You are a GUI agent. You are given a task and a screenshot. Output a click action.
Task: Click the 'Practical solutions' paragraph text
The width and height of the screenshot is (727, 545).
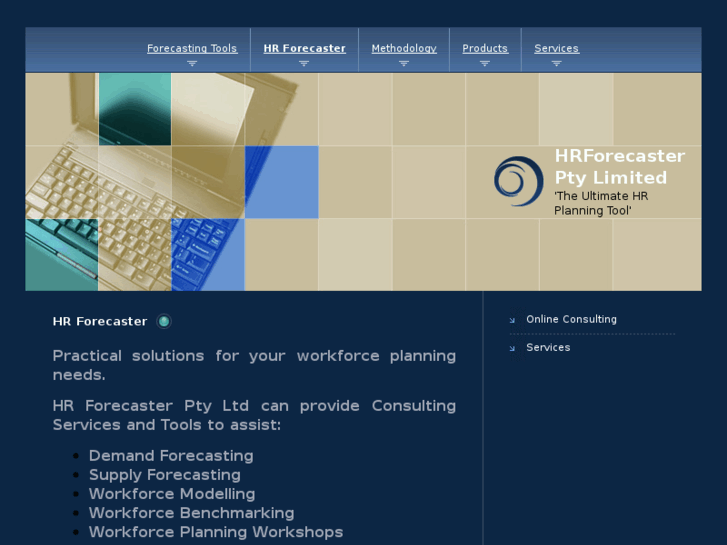tap(254, 365)
